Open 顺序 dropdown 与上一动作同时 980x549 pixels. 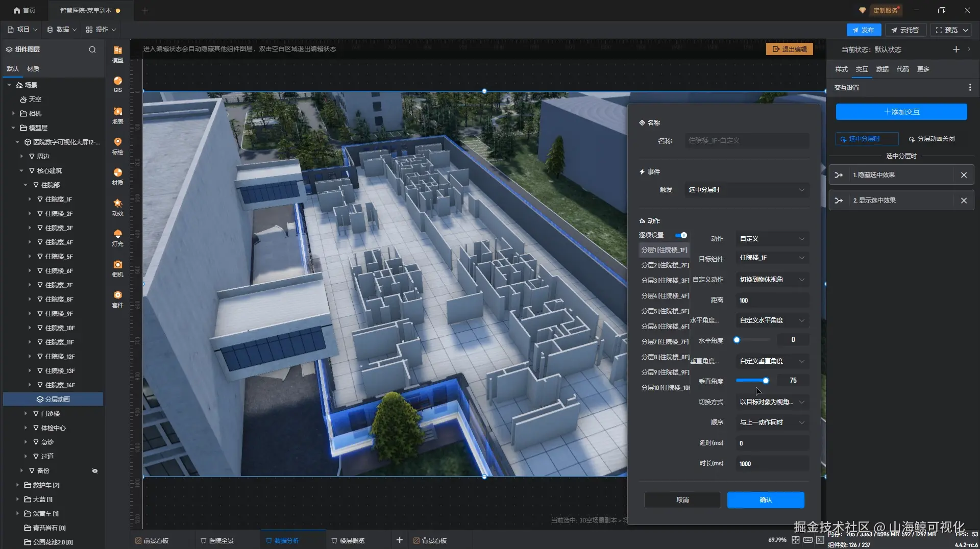click(772, 422)
